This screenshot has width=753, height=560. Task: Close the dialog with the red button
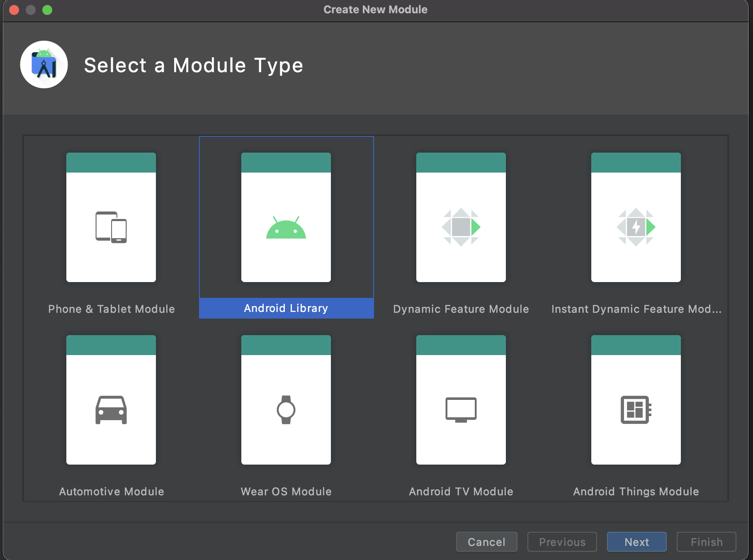click(x=14, y=10)
